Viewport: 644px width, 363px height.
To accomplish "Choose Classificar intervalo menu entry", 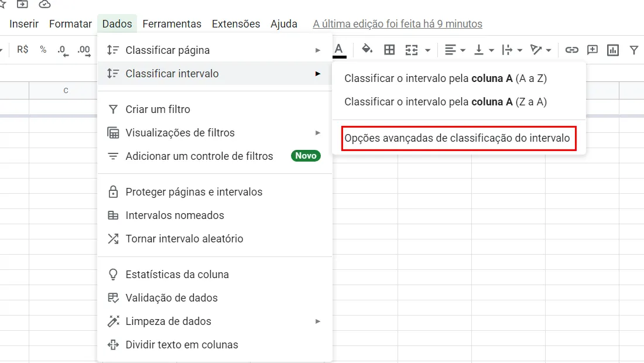I will [214, 74].
